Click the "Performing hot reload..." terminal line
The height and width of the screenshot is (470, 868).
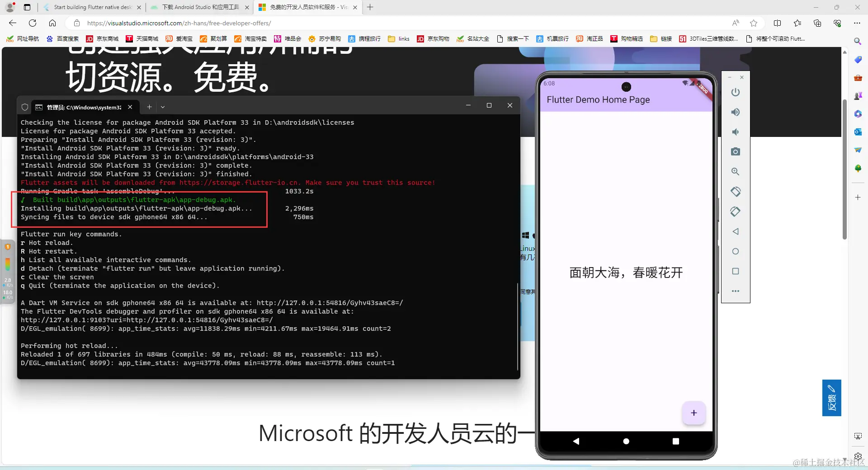tap(69, 346)
